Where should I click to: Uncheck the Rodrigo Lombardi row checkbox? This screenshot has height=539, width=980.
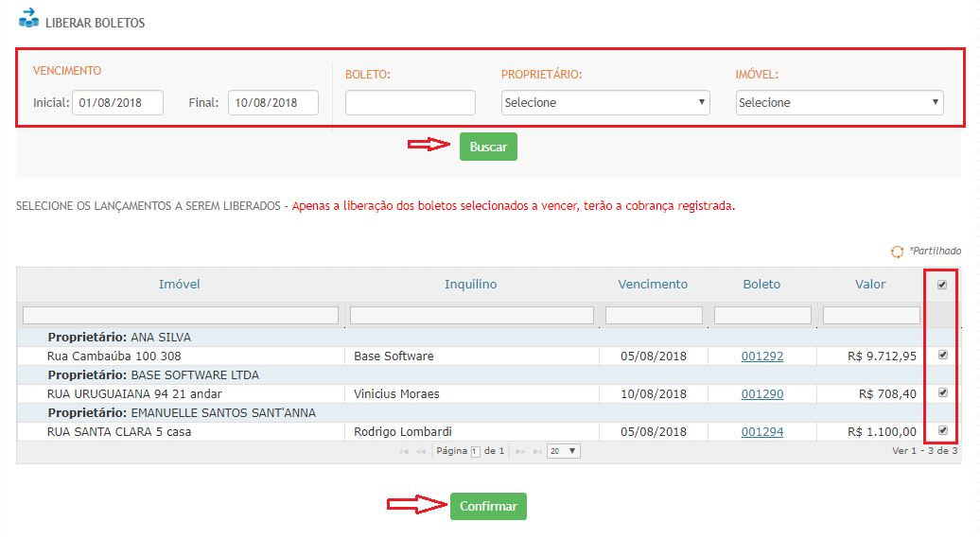coord(942,431)
